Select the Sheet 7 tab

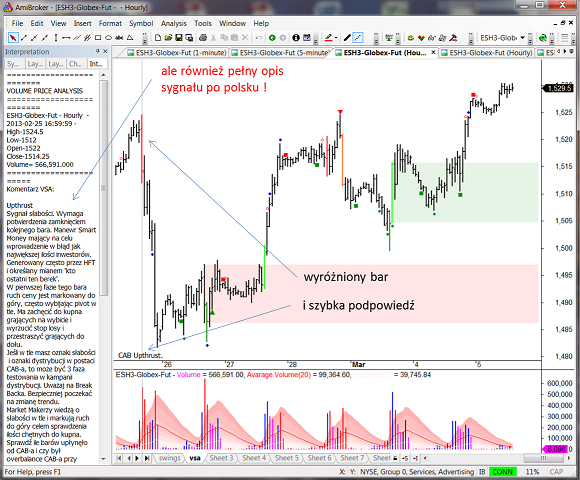[x=352, y=458]
